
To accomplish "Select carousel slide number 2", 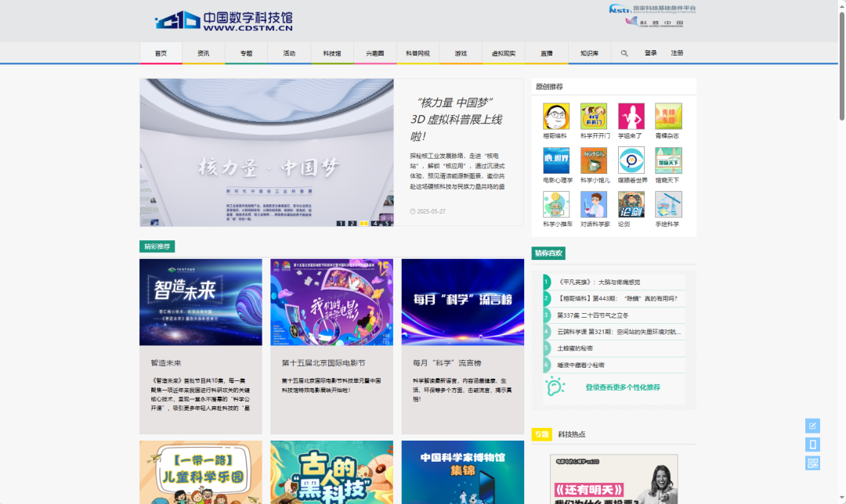I will coord(352,224).
